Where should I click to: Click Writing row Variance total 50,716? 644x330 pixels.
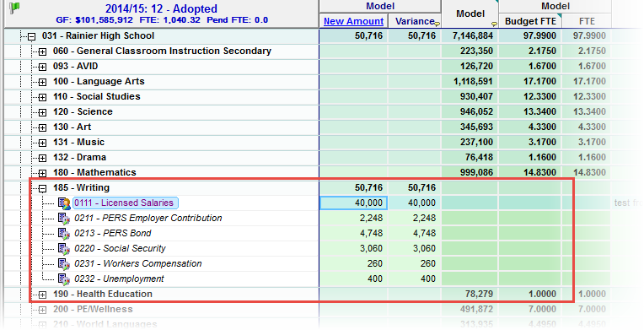415,187
